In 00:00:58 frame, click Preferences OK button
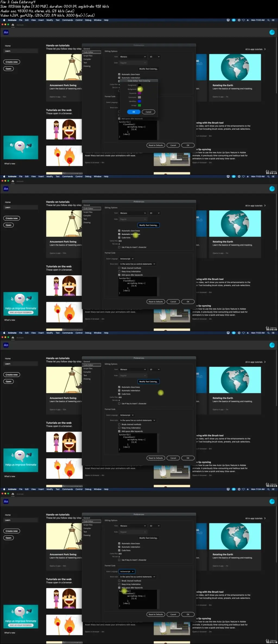 pyautogui.click(x=188, y=458)
